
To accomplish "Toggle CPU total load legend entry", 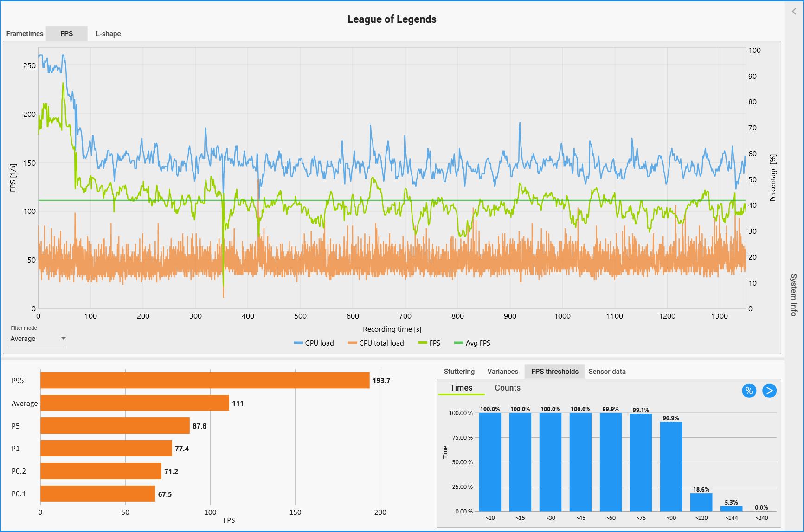I will pos(376,343).
